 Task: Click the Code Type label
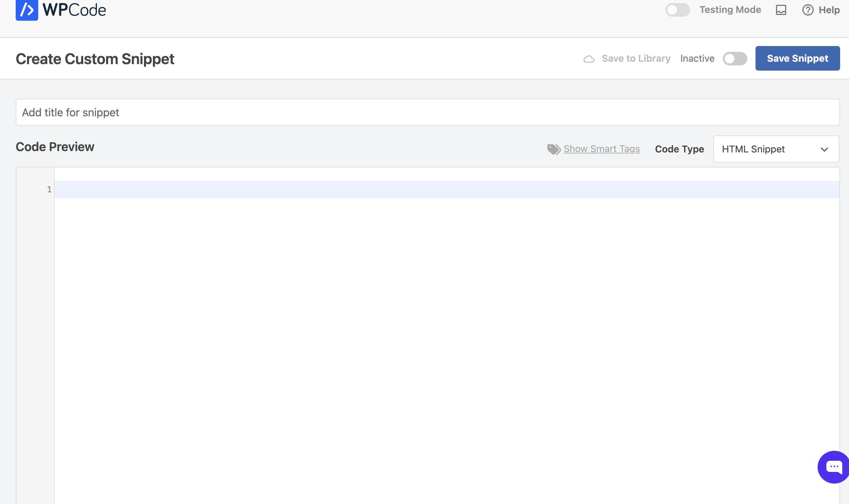pyautogui.click(x=679, y=149)
